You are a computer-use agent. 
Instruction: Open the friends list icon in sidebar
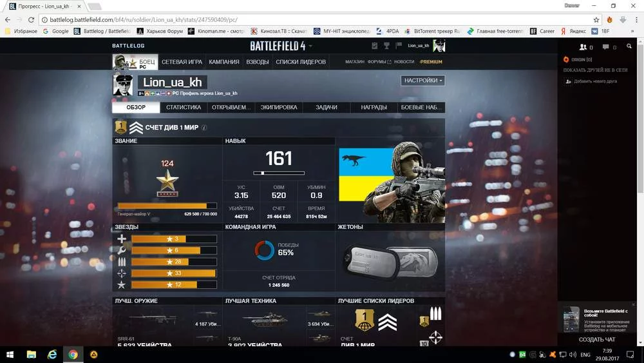pos(583,47)
